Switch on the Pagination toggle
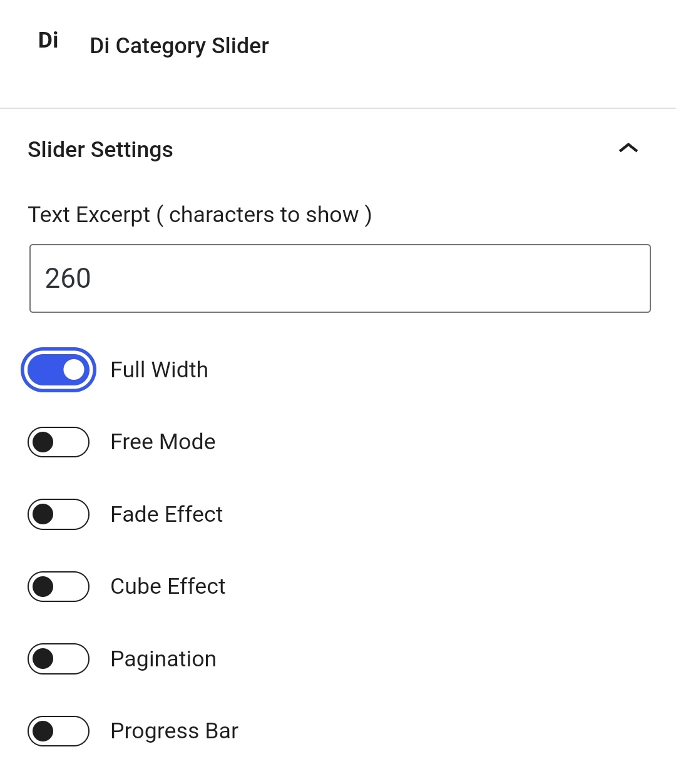 (58, 659)
